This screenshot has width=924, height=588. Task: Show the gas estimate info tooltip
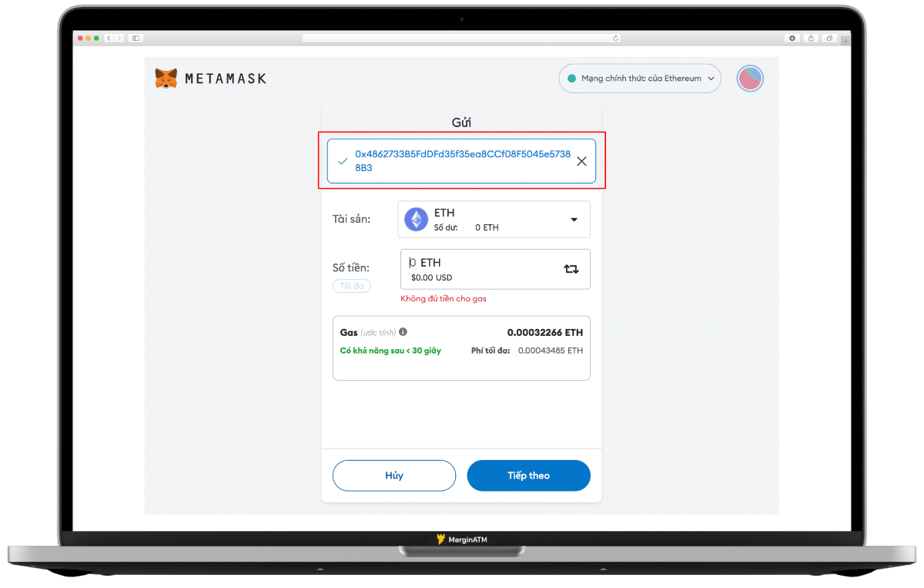coord(403,332)
